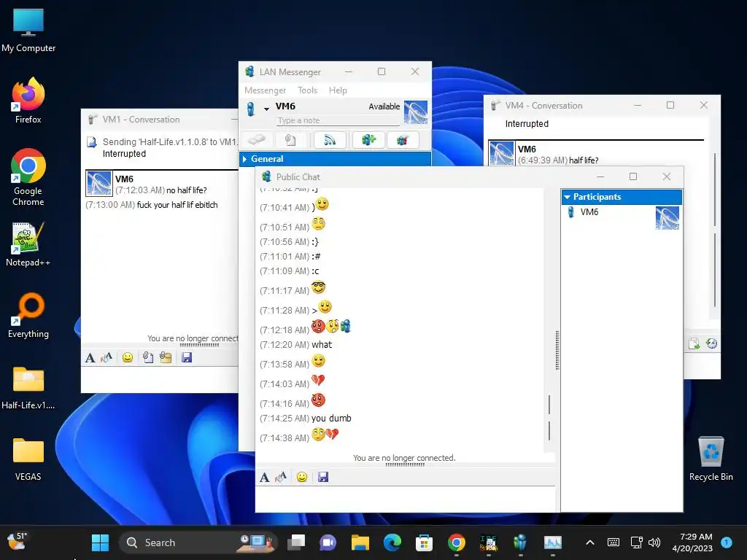Click the history clock icon in VM4 Conversation
747x560 pixels.
click(712, 343)
